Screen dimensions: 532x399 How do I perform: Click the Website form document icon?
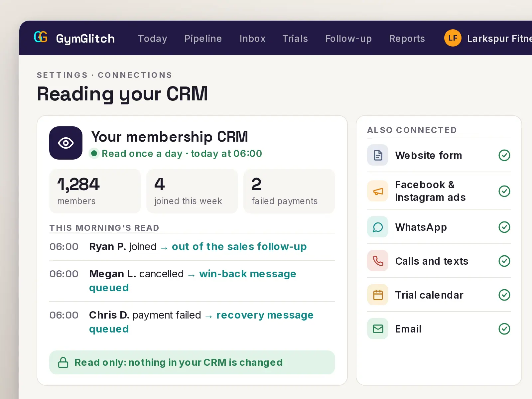click(x=378, y=155)
